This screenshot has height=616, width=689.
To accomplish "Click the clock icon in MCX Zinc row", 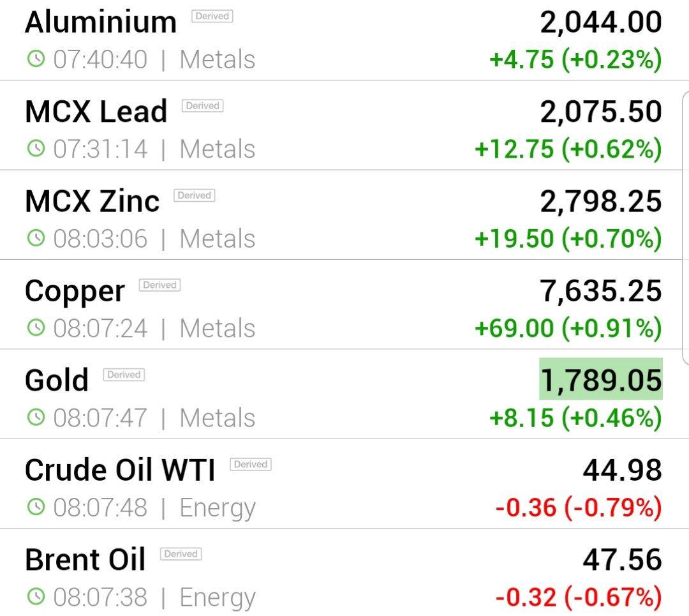I will 36,238.
